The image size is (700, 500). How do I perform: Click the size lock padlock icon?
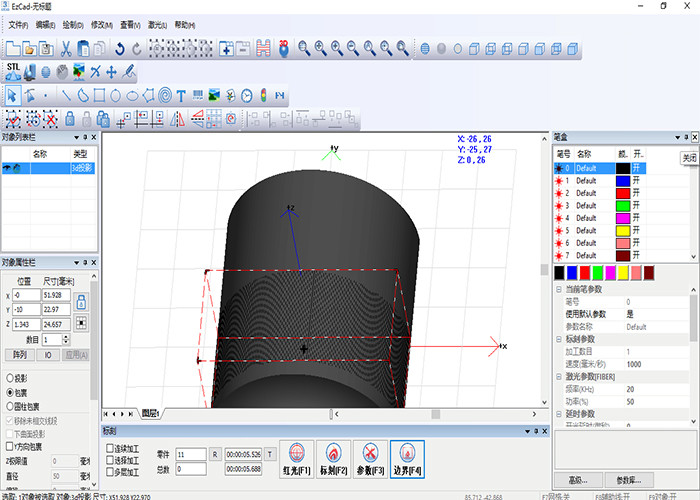tap(81, 301)
